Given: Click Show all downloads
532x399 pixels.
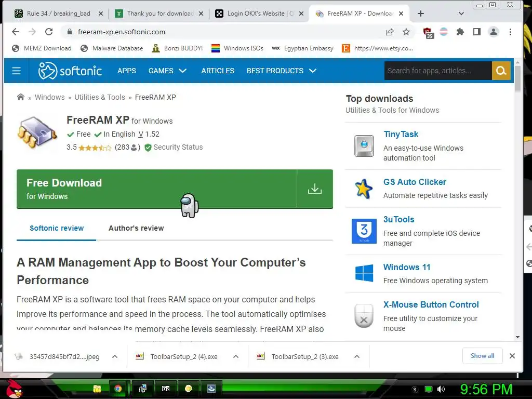Looking at the screenshot, I should tap(482, 356).
